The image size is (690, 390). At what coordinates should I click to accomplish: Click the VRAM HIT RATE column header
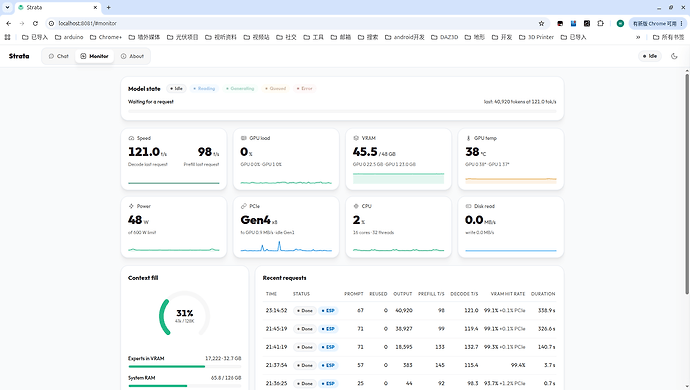pyautogui.click(x=507, y=294)
